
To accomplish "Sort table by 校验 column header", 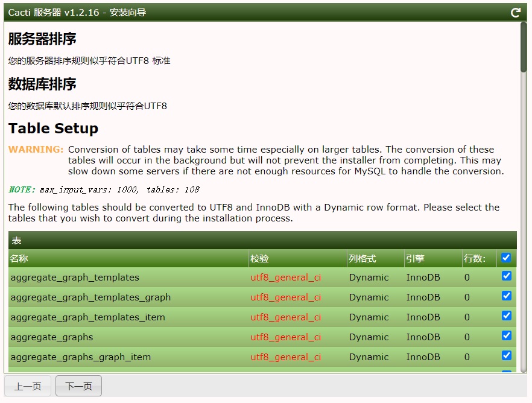I will click(x=259, y=258).
